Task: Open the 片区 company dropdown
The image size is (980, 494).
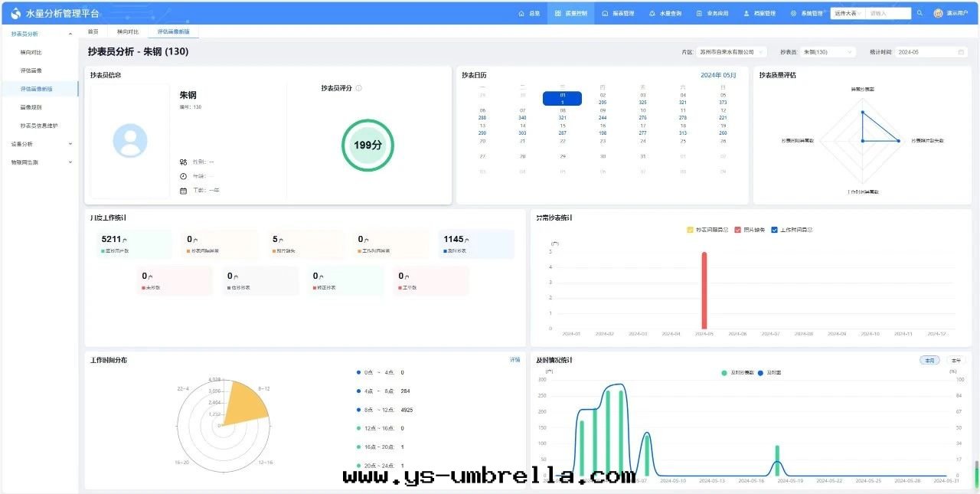Action: click(x=731, y=52)
